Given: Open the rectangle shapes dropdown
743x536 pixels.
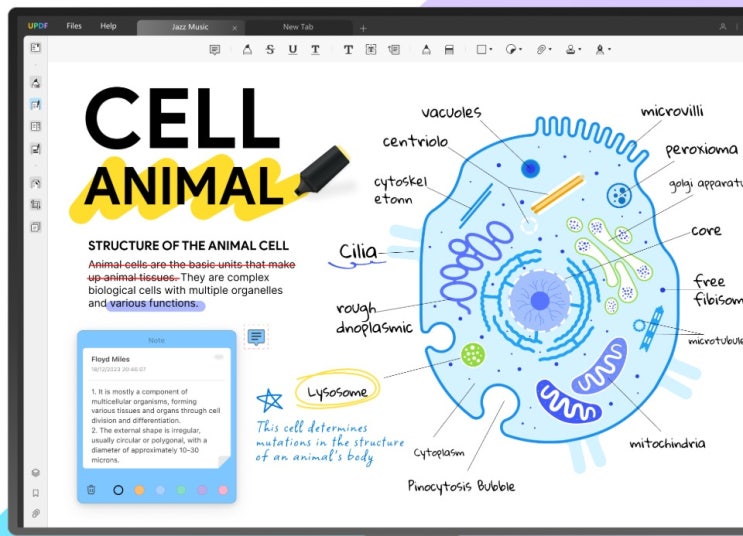Looking at the screenshot, I should [484, 49].
